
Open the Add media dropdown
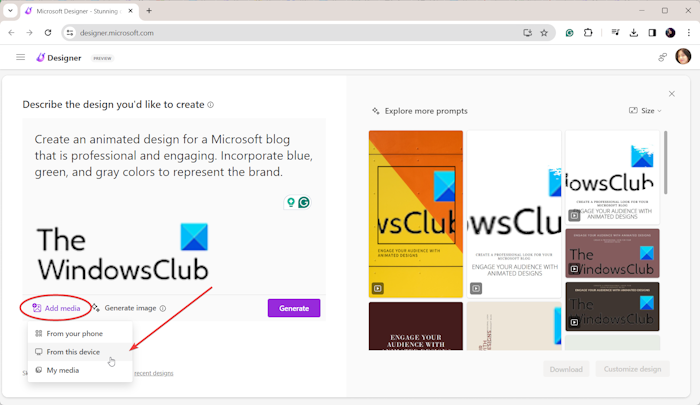point(56,308)
